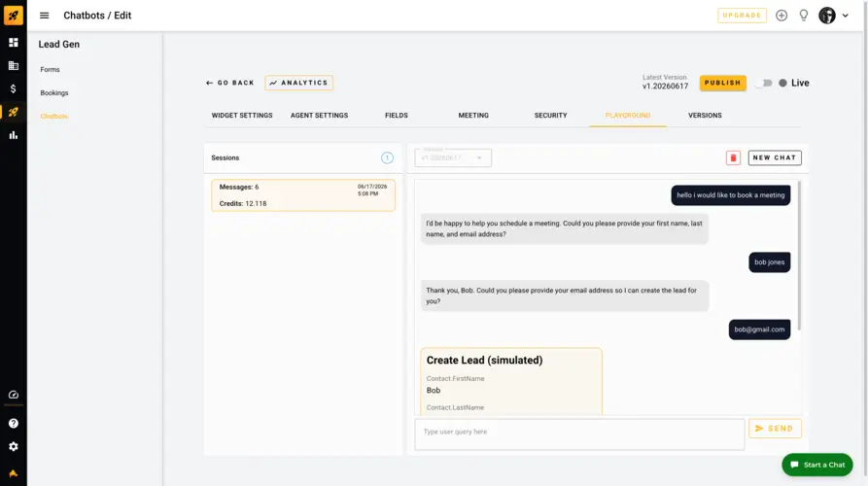Expand the profile dropdown chevron
The image size is (868, 486).
click(x=846, y=16)
